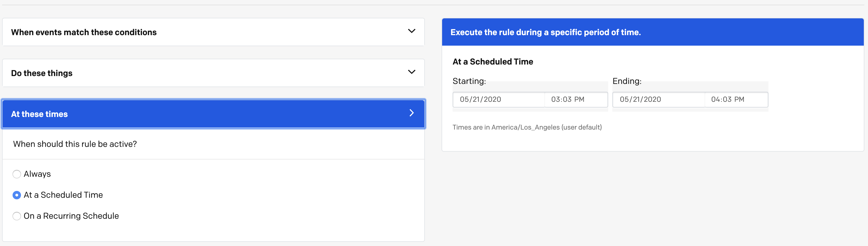Click the "On a Recurring Schedule" label text
Screen dimensions: 868x246
click(x=71, y=216)
